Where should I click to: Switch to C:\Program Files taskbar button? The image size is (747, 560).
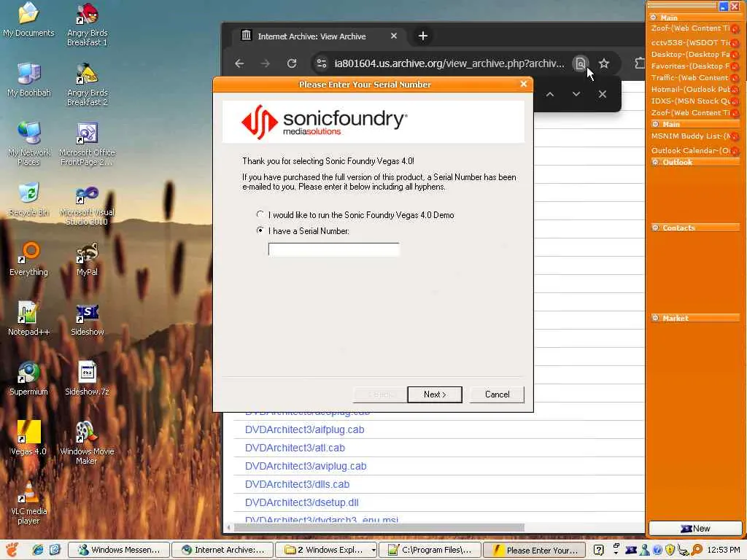(430, 550)
